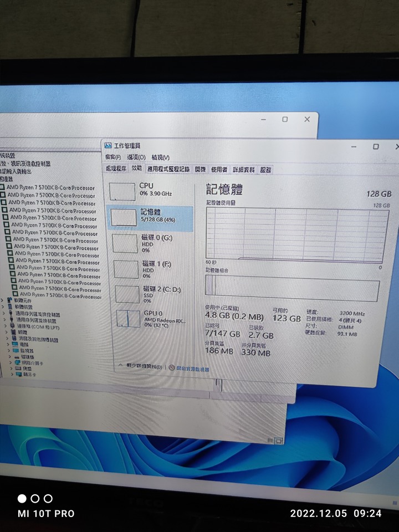Image resolution: width=399 pixels, height=532 pixels.
Task: Click the 2.7 GB cached value
Action: pos(261,336)
